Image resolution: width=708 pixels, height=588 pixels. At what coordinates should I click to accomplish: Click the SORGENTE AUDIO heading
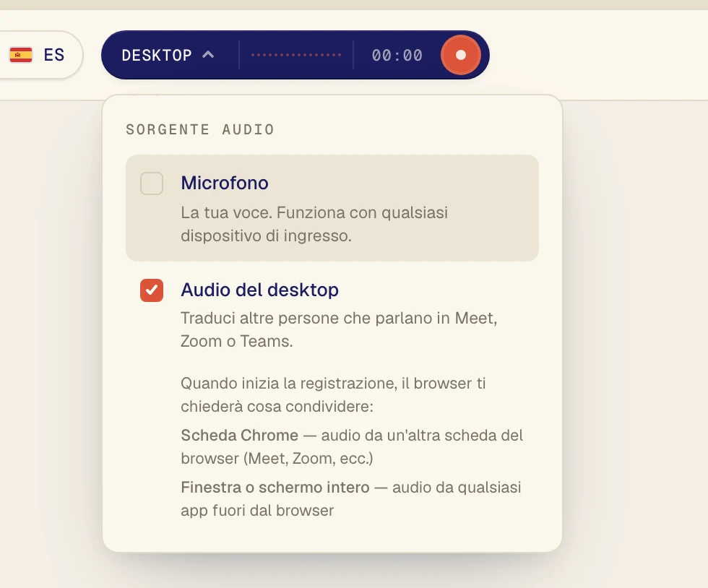click(x=200, y=129)
